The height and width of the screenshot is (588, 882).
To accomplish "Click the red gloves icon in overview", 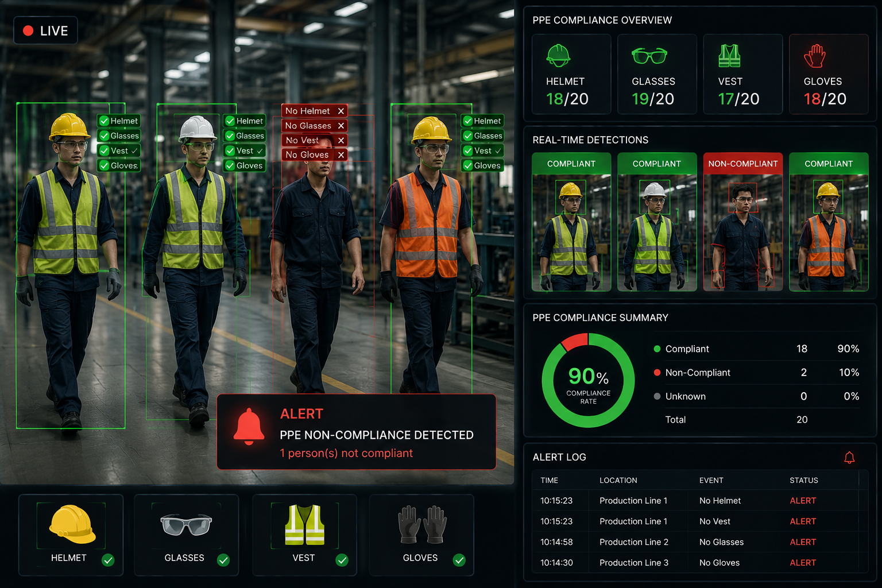I will point(815,56).
